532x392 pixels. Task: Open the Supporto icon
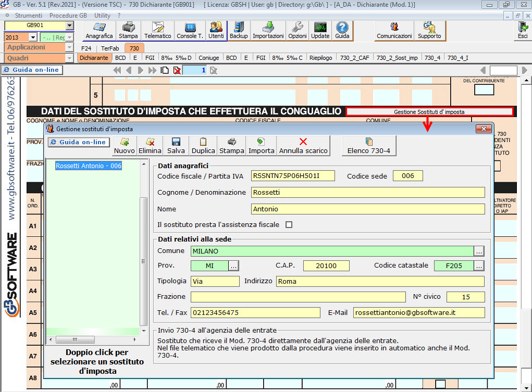[429, 31]
